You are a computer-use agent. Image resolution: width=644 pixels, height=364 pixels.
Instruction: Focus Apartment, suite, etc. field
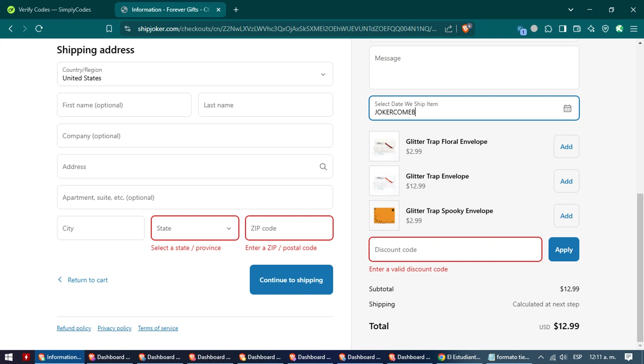(x=195, y=197)
